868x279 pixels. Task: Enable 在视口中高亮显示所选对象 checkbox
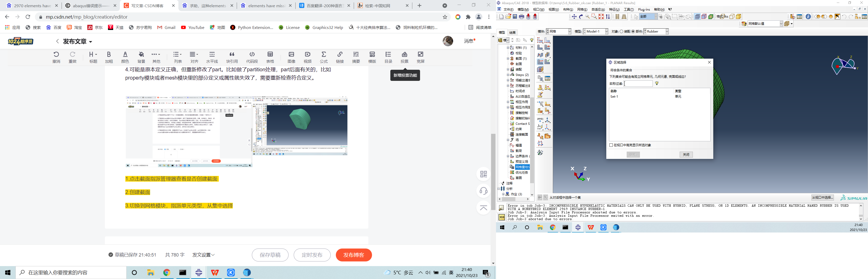611,145
